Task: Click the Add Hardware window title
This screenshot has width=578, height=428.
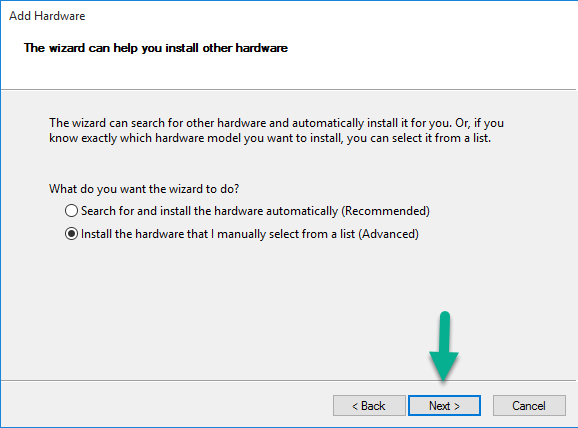Action: coord(47,16)
